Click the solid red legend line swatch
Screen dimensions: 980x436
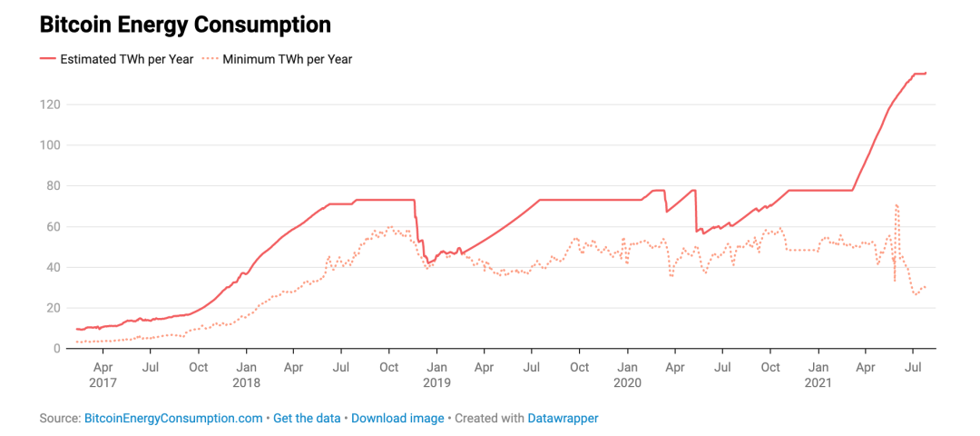pyautogui.click(x=47, y=59)
